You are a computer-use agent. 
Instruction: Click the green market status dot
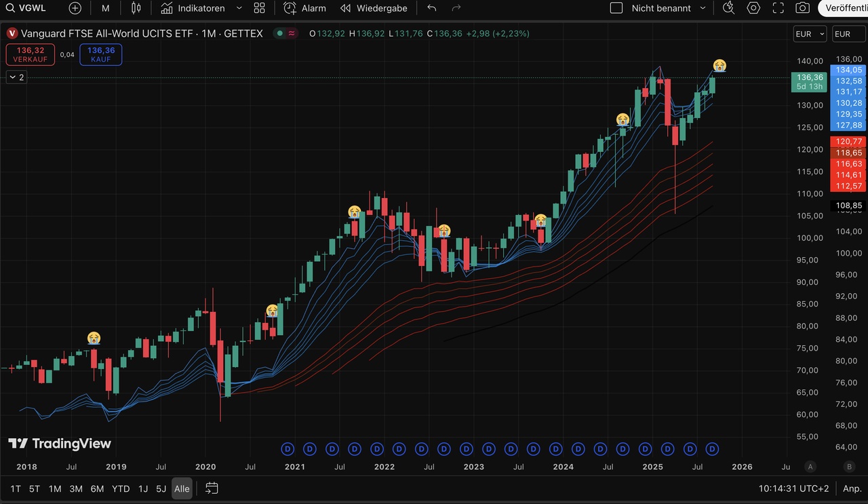pos(279,33)
